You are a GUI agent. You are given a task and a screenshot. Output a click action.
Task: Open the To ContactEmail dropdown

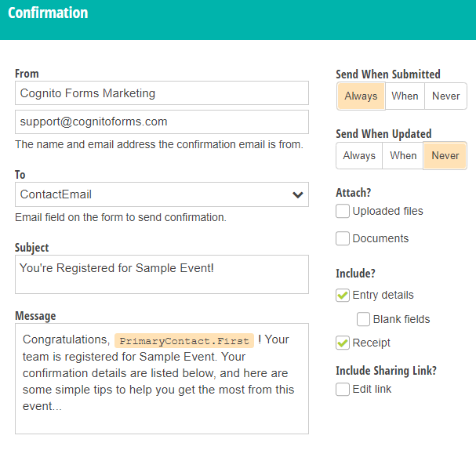click(162, 194)
